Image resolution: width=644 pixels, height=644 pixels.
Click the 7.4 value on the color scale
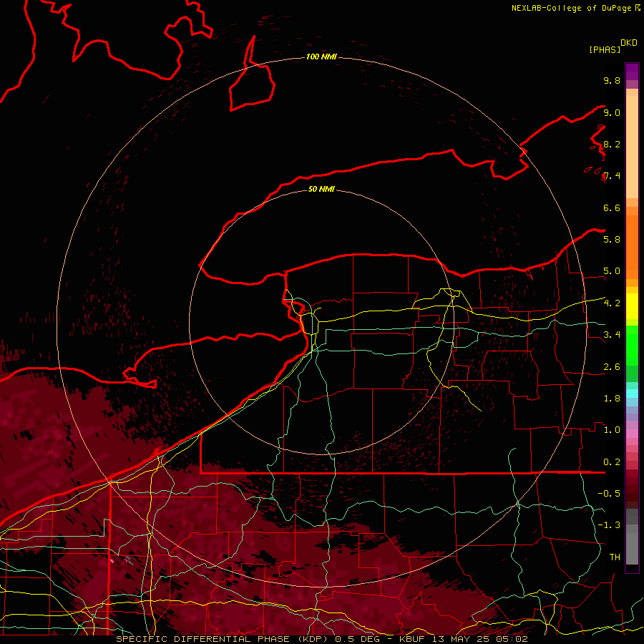click(x=612, y=176)
